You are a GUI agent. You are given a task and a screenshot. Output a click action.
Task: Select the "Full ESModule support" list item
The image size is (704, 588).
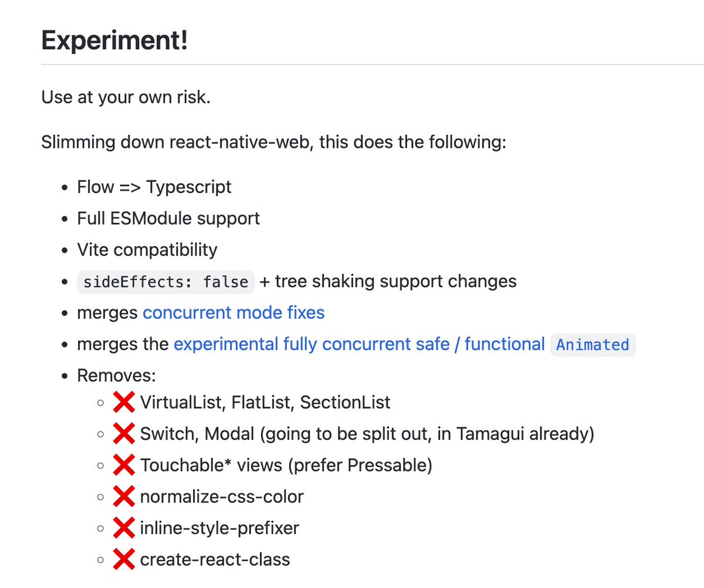[168, 219]
